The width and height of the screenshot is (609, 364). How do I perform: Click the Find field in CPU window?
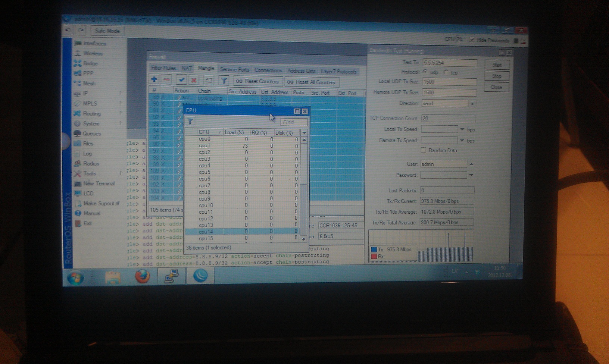[x=294, y=122]
